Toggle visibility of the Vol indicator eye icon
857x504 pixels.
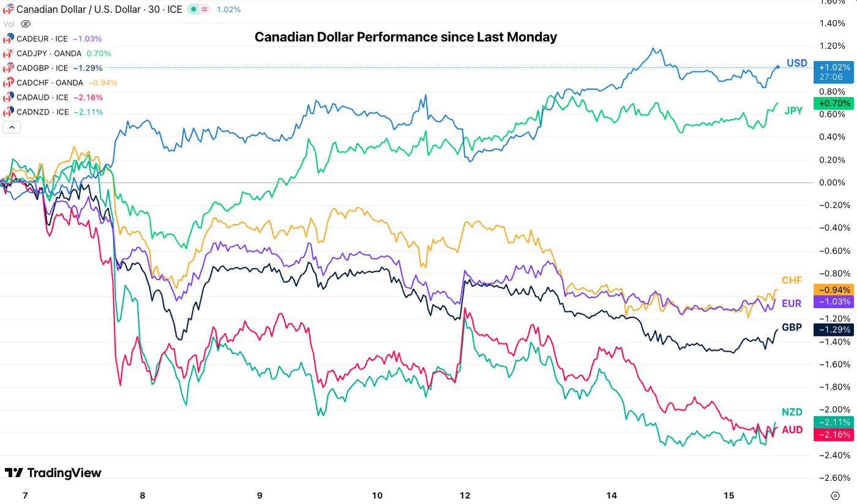point(25,23)
